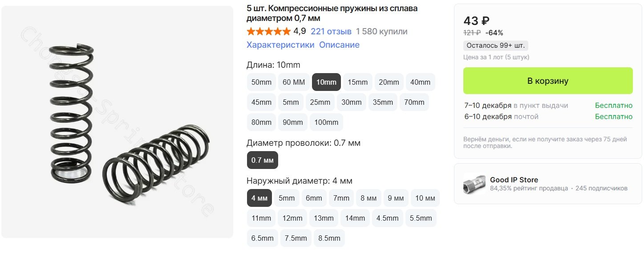Choose 8.5mm outer diameter

[x=330, y=238]
